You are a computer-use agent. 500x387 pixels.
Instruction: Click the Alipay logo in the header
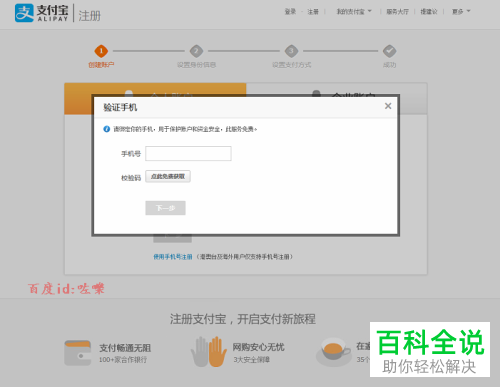click(x=42, y=13)
